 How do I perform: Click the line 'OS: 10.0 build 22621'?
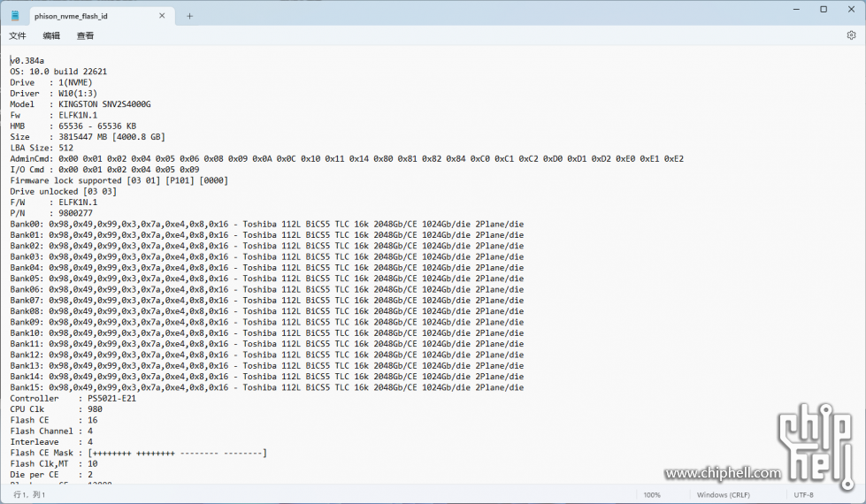pyautogui.click(x=58, y=72)
